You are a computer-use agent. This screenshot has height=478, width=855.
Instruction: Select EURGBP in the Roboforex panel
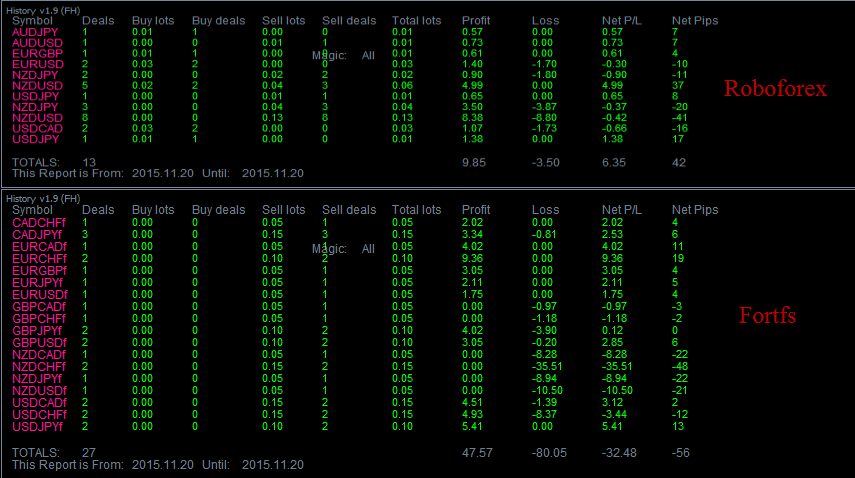point(38,53)
